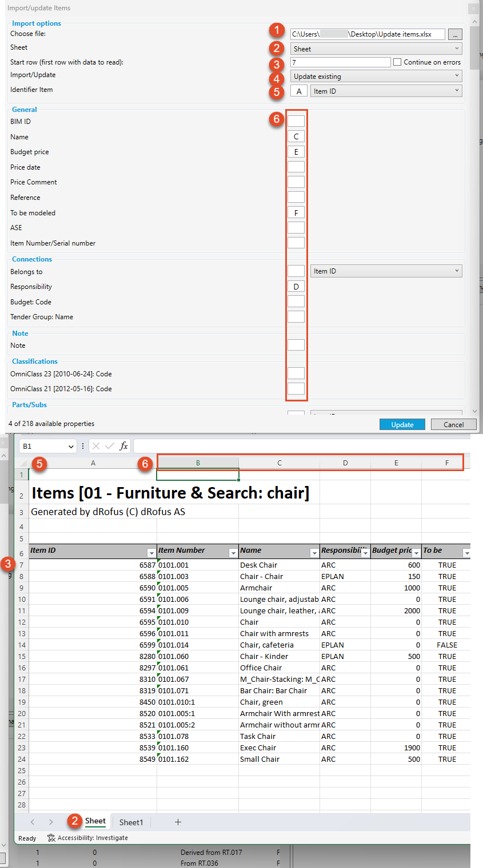The height and width of the screenshot is (868, 483).
Task: Switch to the Sheet1 tab
Action: 131,822
